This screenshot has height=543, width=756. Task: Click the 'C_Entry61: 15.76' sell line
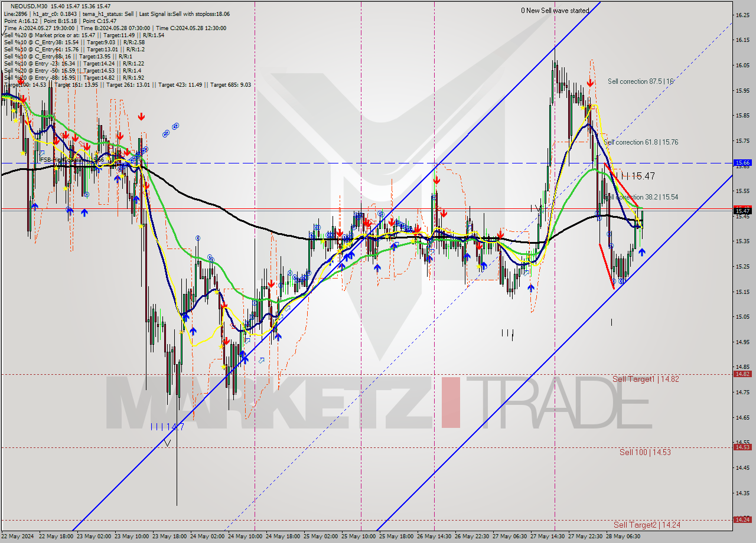coord(74,49)
